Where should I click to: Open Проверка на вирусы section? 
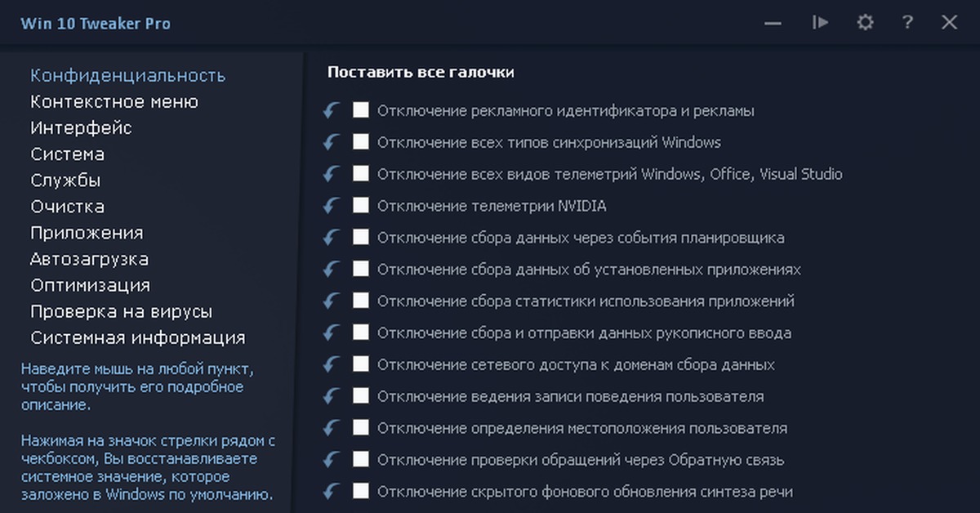121,311
